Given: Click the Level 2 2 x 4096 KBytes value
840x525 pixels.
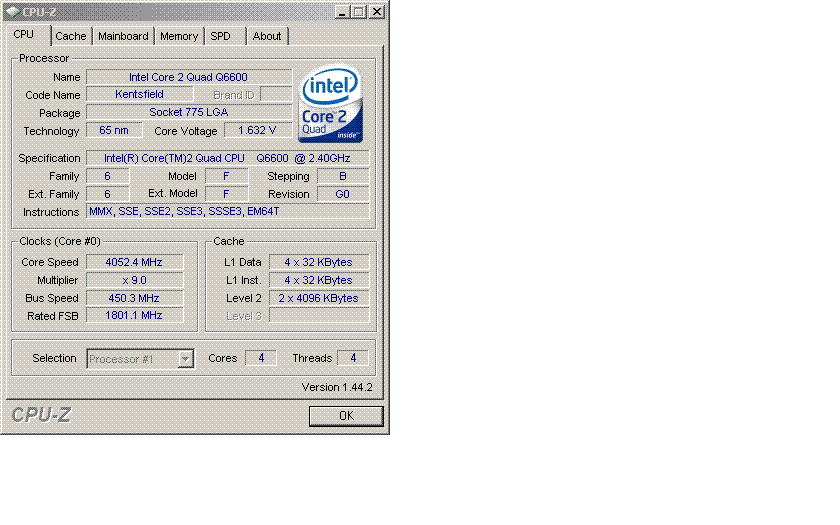Looking at the screenshot, I should coord(319,298).
